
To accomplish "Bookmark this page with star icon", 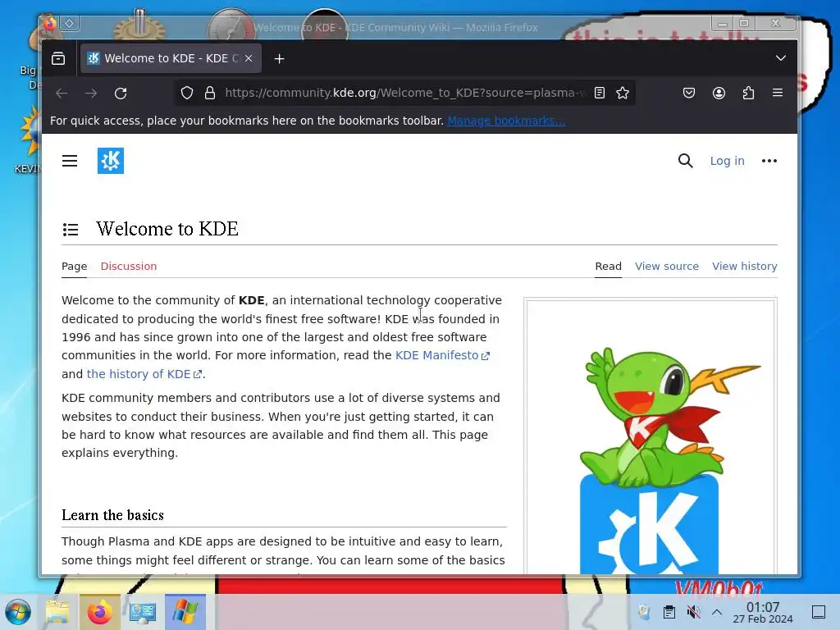I will pos(623,94).
